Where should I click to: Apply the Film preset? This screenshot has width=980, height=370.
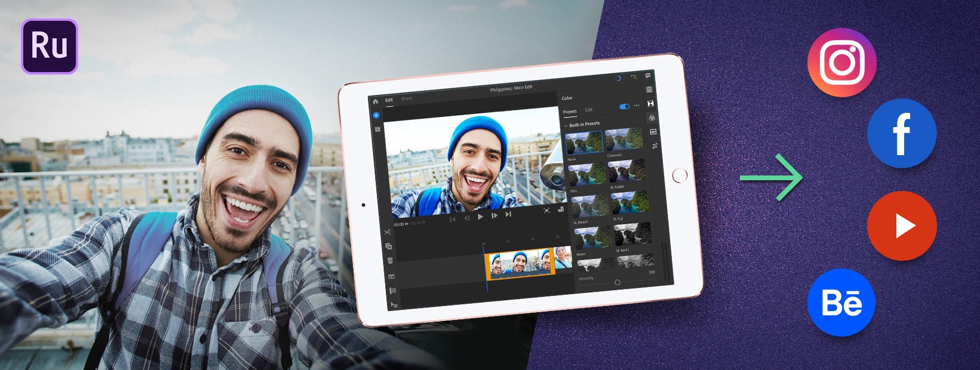(x=587, y=174)
